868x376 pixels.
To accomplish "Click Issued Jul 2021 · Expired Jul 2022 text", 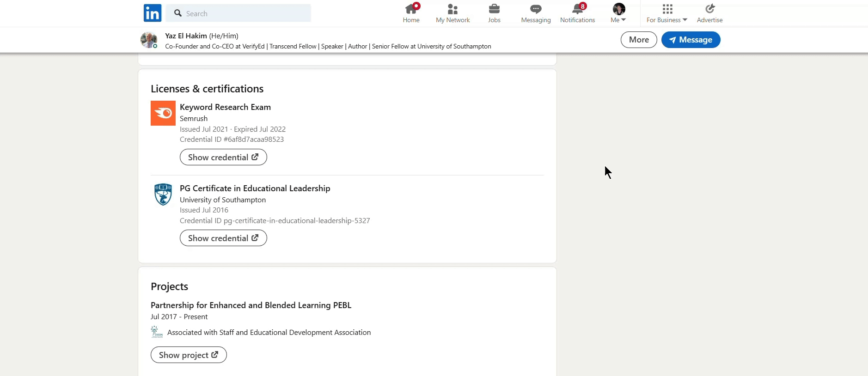I will (232, 129).
